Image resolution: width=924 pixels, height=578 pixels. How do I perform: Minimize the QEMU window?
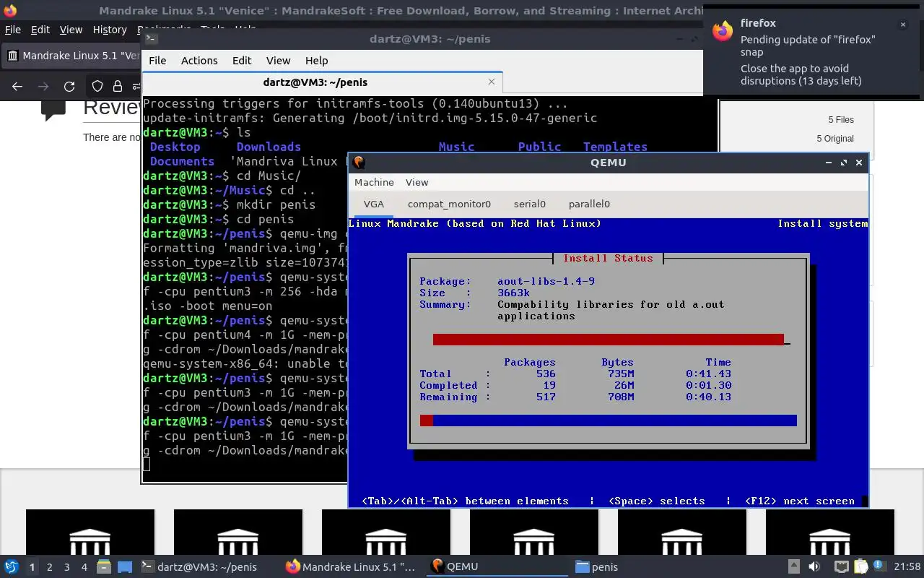coord(828,163)
